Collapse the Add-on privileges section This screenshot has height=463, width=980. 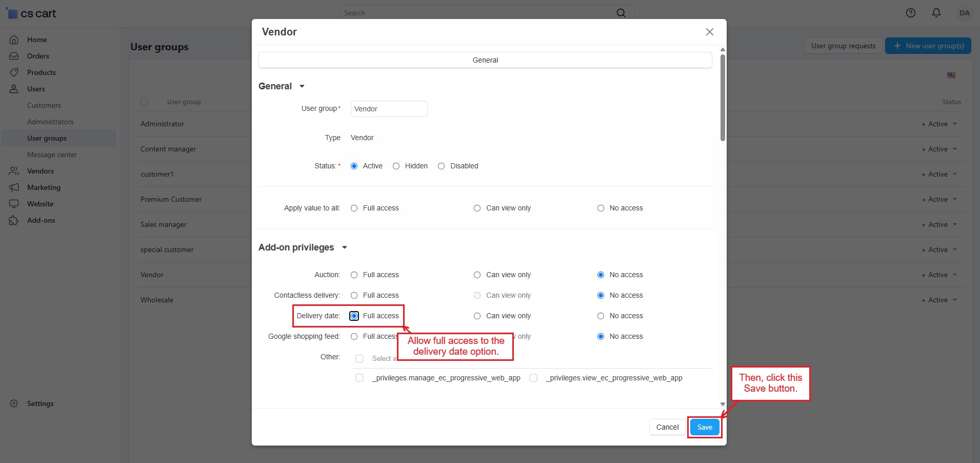pos(345,247)
